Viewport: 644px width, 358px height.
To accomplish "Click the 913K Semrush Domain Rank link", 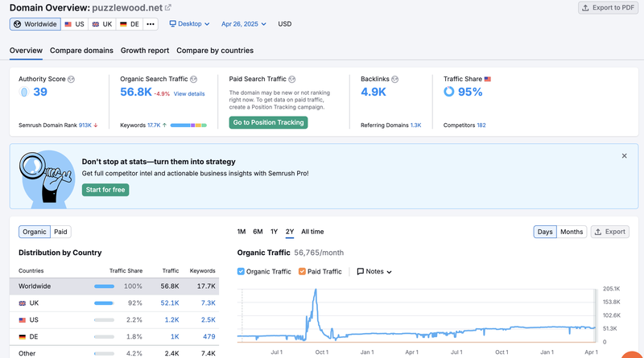I will point(85,126).
